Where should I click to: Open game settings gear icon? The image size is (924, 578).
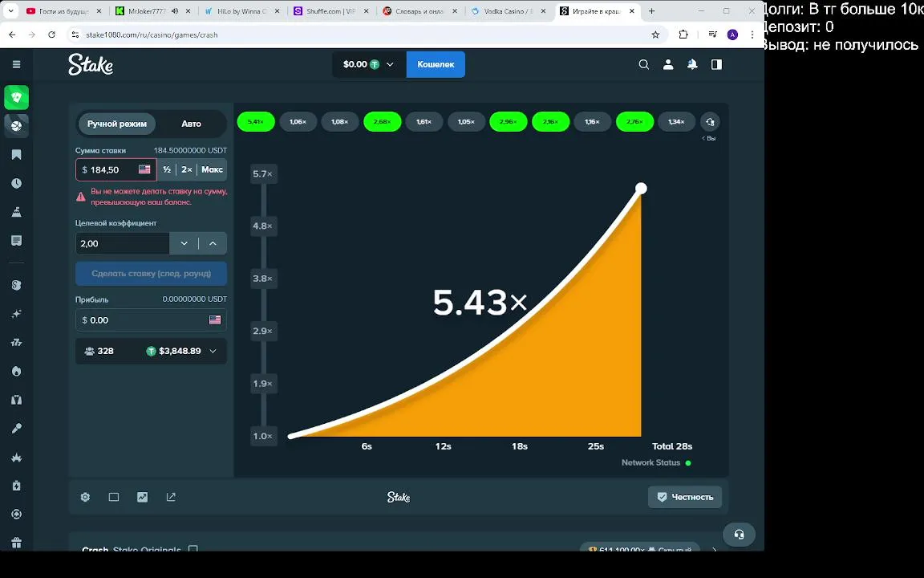(x=86, y=497)
